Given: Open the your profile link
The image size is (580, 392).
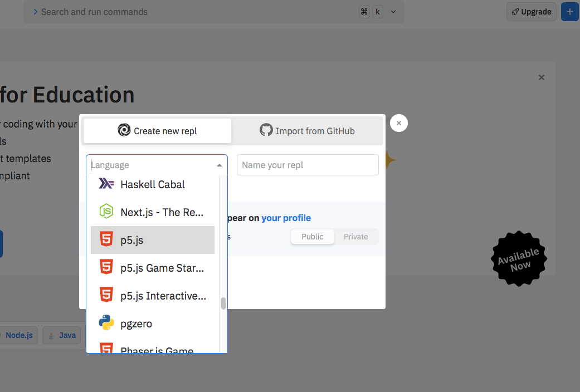Looking at the screenshot, I should coord(286,218).
